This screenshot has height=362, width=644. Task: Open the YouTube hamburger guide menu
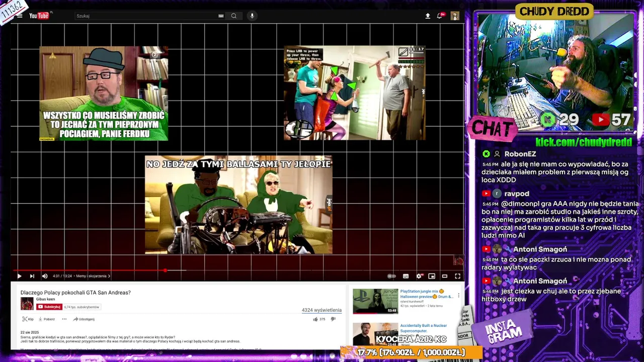tap(20, 16)
